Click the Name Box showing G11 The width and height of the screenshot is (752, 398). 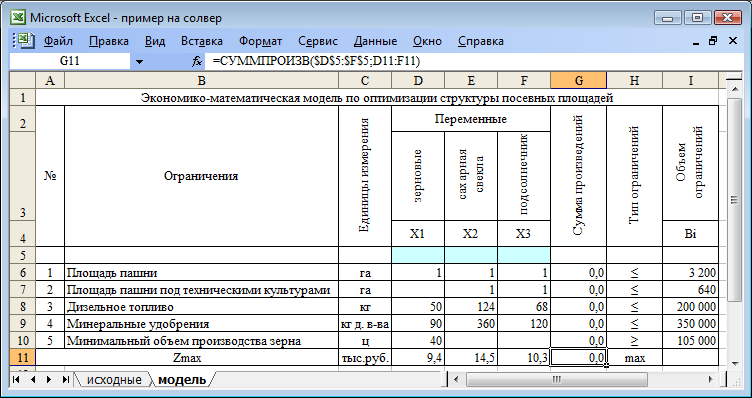[70, 61]
